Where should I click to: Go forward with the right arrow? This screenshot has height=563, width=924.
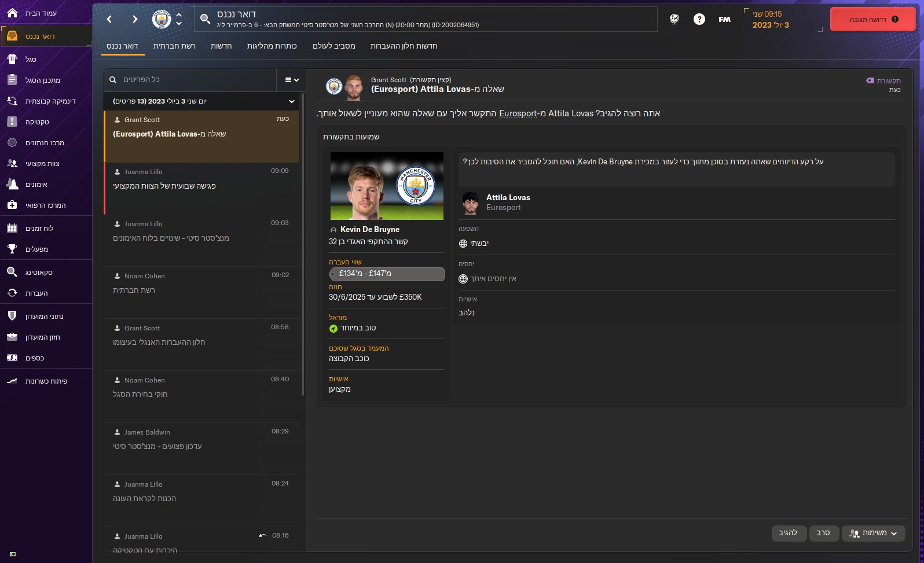[x=135, y=19]
